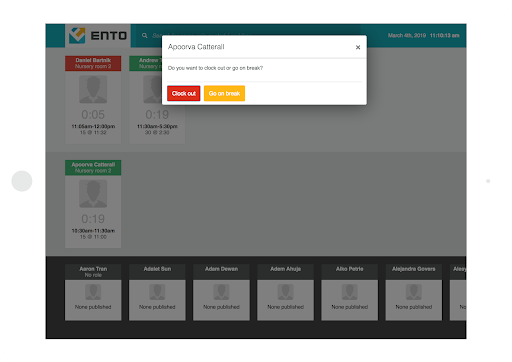Click the Ento logo
Image resolution: width=512 pixels, height=362 pixels.
(98, 35)
